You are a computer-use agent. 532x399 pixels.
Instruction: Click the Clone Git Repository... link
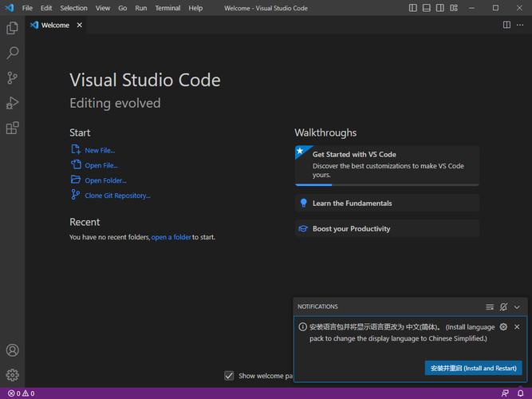click(117, 196)
